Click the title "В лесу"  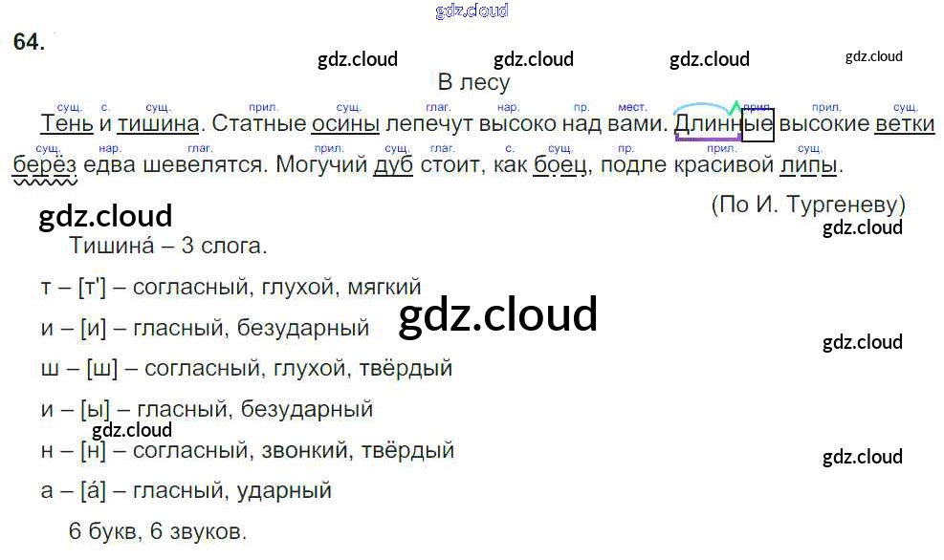[x=473, y=83]
